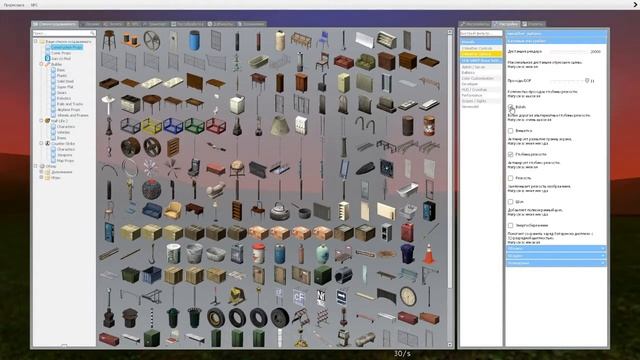This screenshot has width=640, height=360.
Task: Collapse the Counter-Strike tree category
Action: pos(41,143)
